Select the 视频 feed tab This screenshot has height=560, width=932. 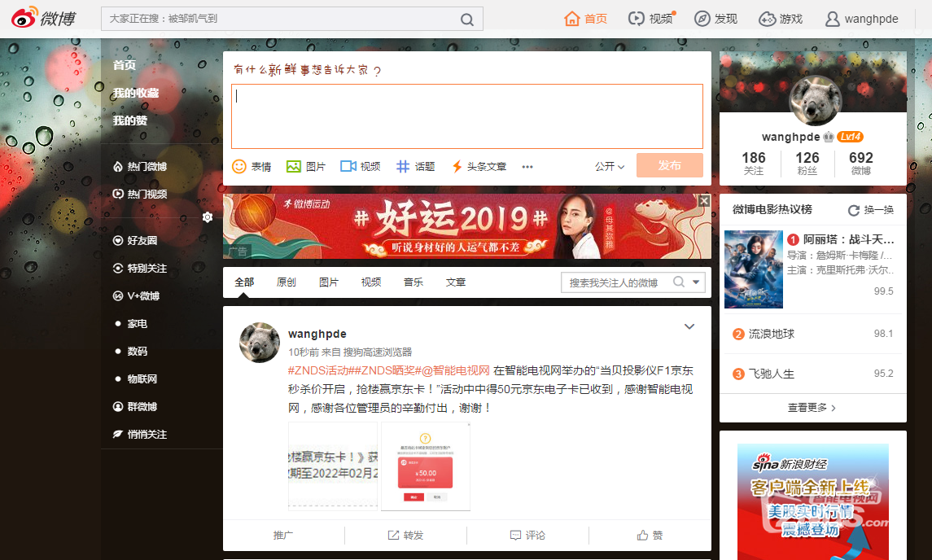point(371,282)
